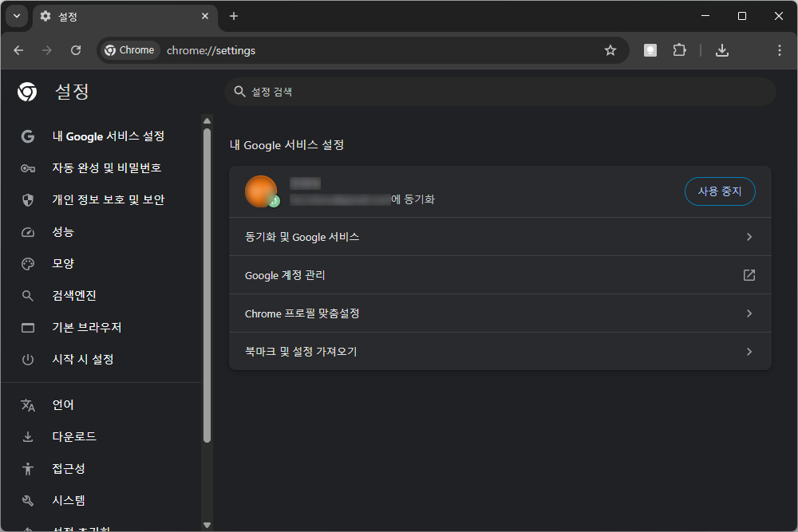Click the forward navigation arrow
The width and height of the screenshot is (798, 532).
click(x=47, y=50)
